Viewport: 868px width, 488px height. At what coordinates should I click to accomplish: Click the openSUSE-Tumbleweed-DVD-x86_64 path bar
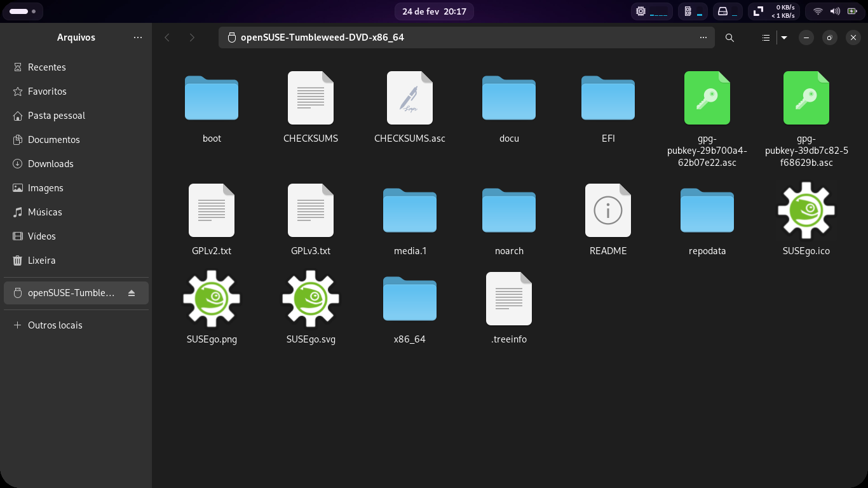coord(466,37)
